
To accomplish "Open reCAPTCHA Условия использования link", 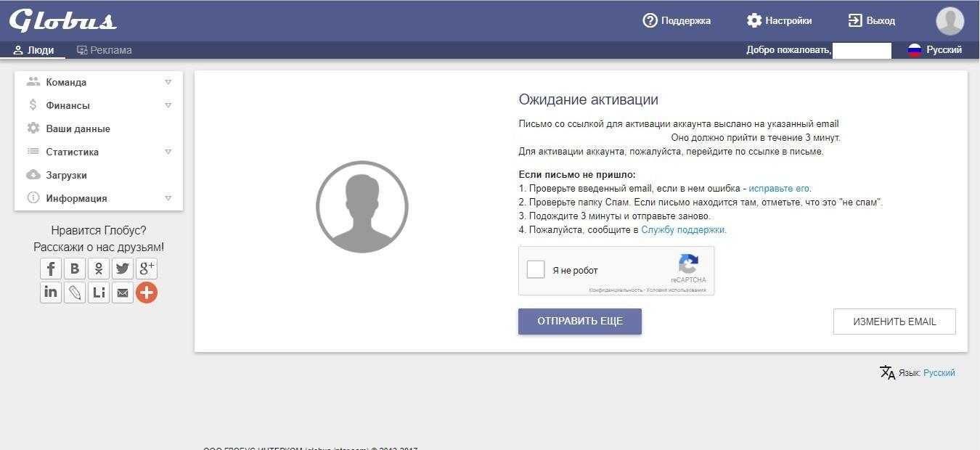I will click(x=676, y=290).
